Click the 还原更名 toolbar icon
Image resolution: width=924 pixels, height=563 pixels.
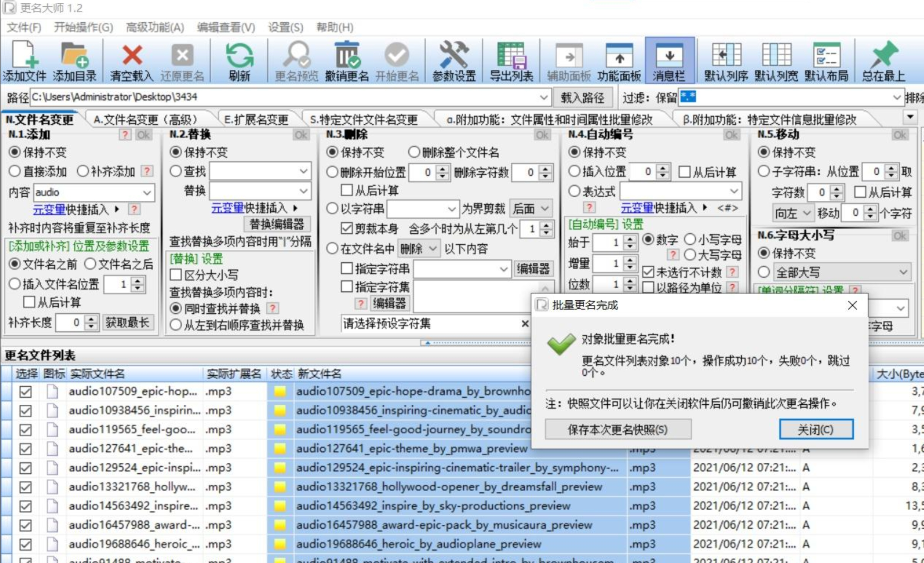(x=182, y=55)
